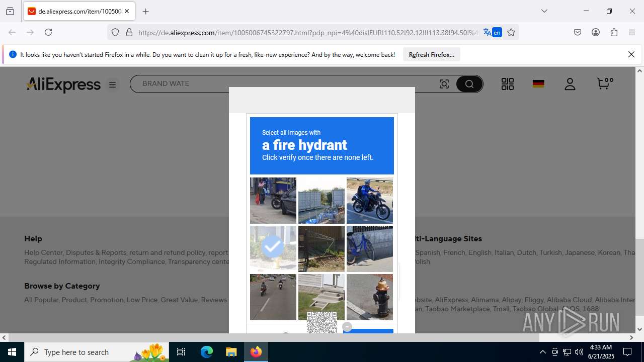This screenshot has width=644, height=362.
Task: Open a new browser tab
Action: (145, 11)
